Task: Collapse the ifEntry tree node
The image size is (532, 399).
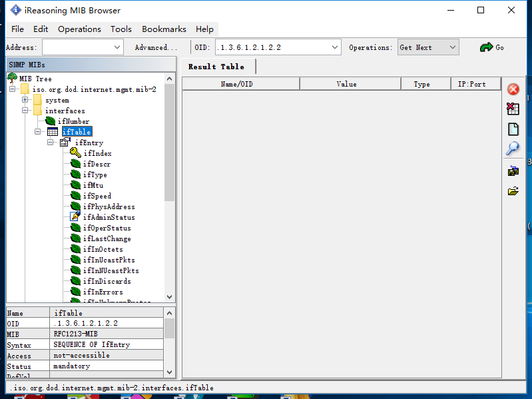Action: click(51, 143)
